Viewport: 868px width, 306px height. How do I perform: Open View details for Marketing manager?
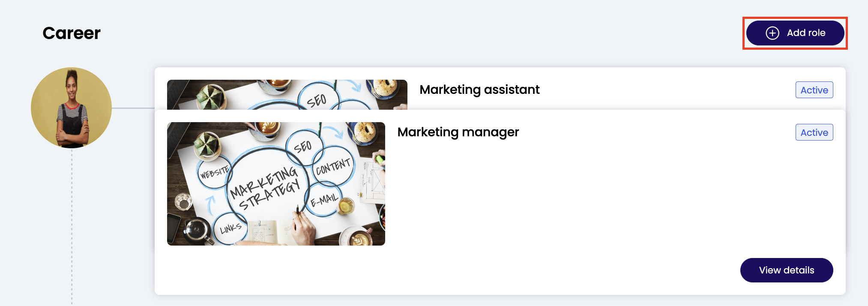pos(786,270)
